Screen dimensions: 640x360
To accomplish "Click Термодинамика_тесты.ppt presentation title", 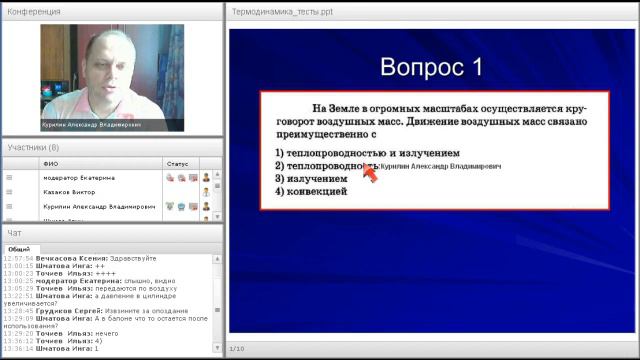I will point(282,12).
